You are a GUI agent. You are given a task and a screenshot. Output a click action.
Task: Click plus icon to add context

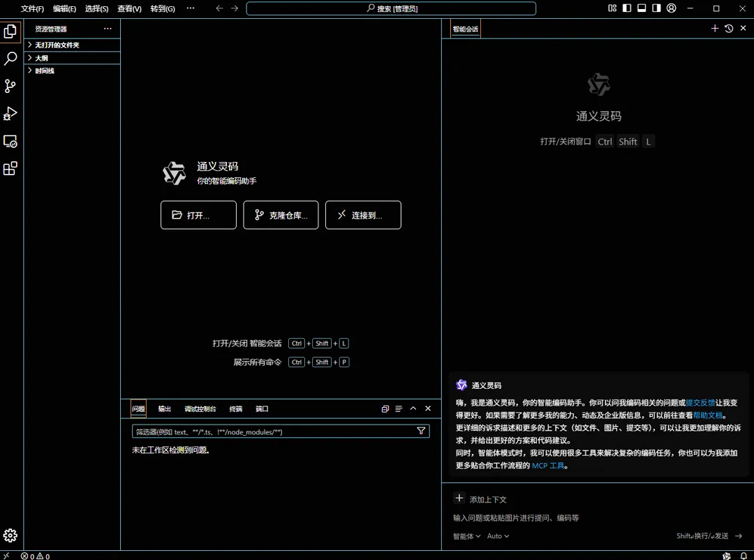459,499
